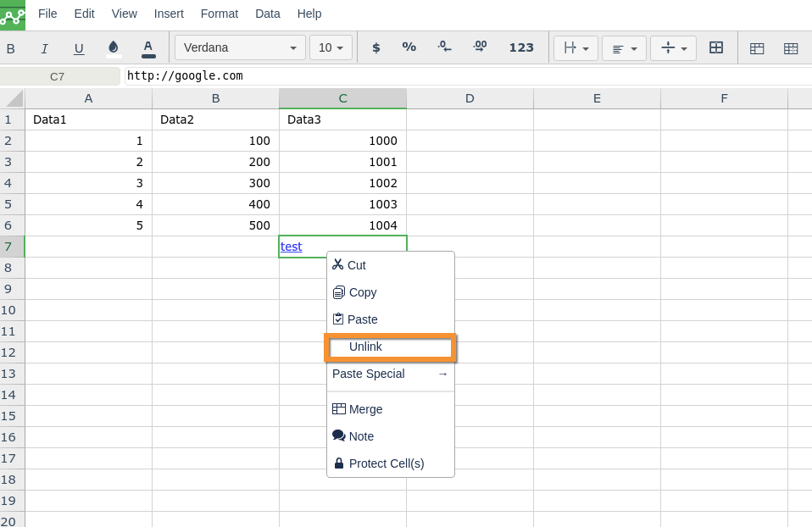The image size is (812, 527).
Task: Expand the font size 10 dropdown
Action: click(x=331, y=48)
